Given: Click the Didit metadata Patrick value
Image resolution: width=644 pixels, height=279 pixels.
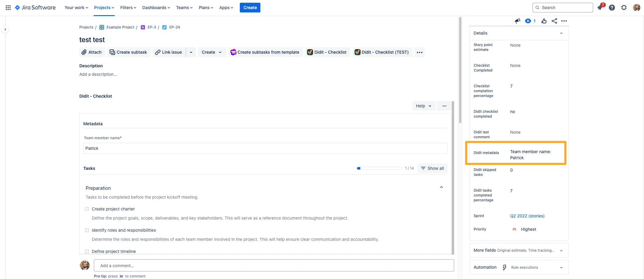Looking at the screenshot, I should pos(530,155).
